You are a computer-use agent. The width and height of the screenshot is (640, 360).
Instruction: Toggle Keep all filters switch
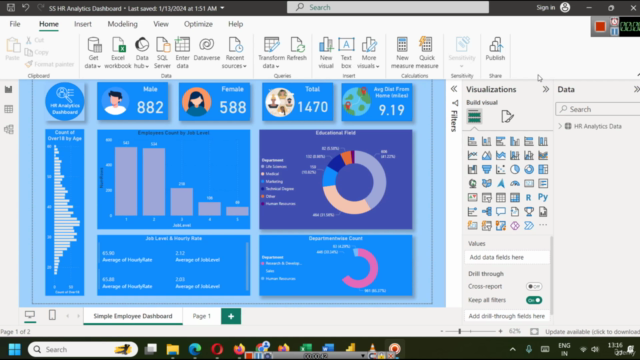pos(534,300)
